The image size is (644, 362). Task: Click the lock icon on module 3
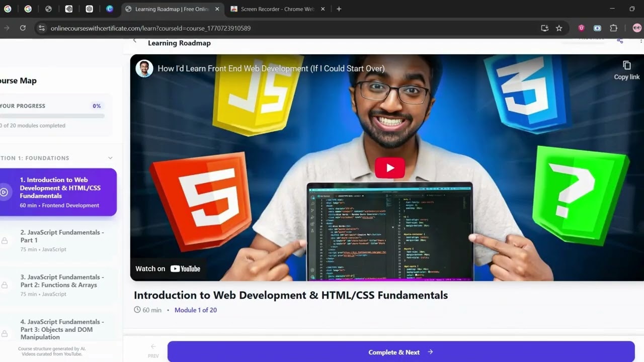point(5,286)
